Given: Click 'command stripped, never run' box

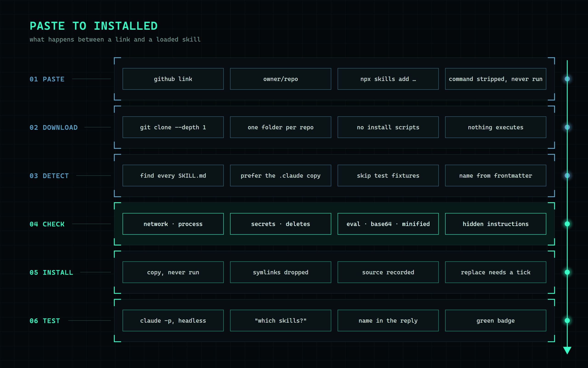Looking at the screenshot, I should [495, 79].
